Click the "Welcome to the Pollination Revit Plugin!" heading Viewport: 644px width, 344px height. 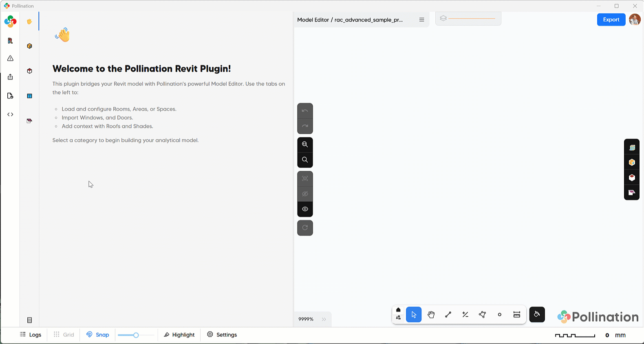[142, 68]
